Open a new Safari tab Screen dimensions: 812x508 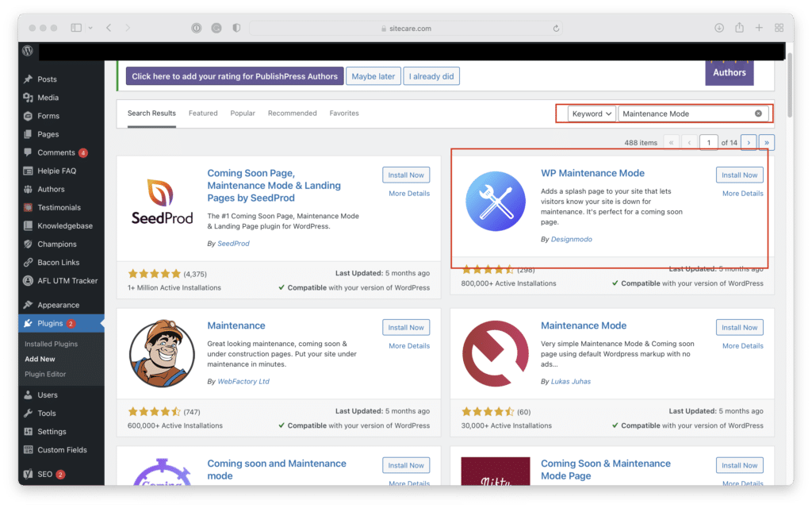[759, 28]
